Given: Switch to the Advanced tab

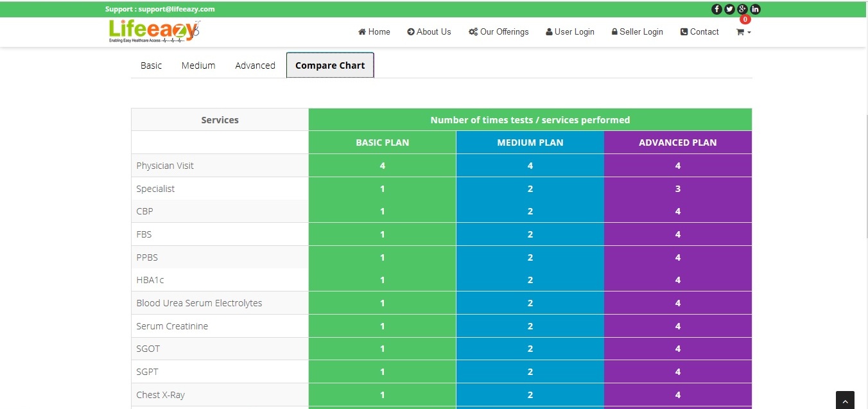Looking at the screenshot, I should click(x=255, y=65).
